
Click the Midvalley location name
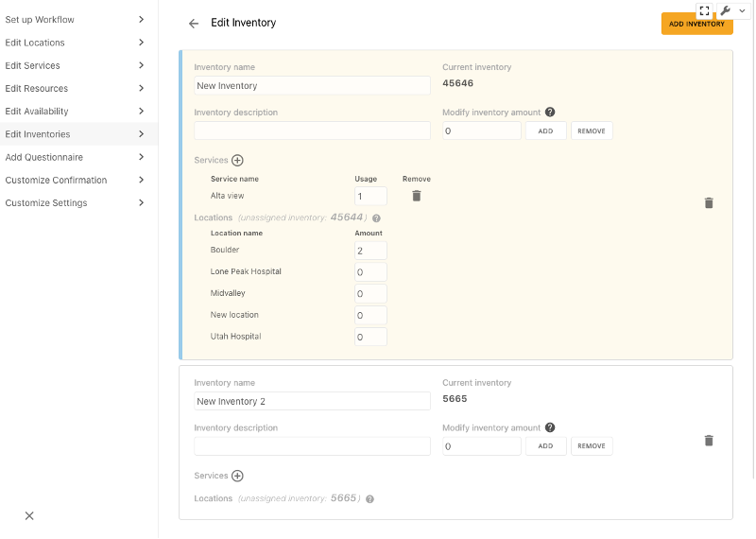[x=228, y=293]
